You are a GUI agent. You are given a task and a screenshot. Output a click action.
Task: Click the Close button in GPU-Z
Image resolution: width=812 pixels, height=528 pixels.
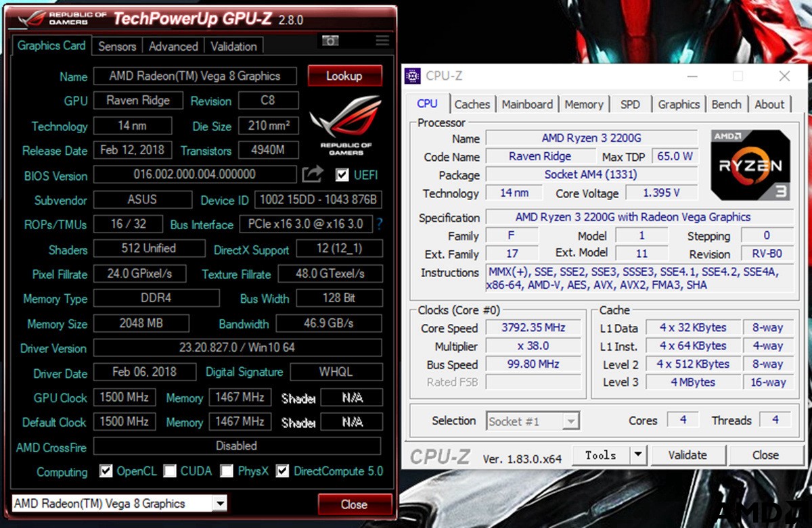(x=355, y=504)
